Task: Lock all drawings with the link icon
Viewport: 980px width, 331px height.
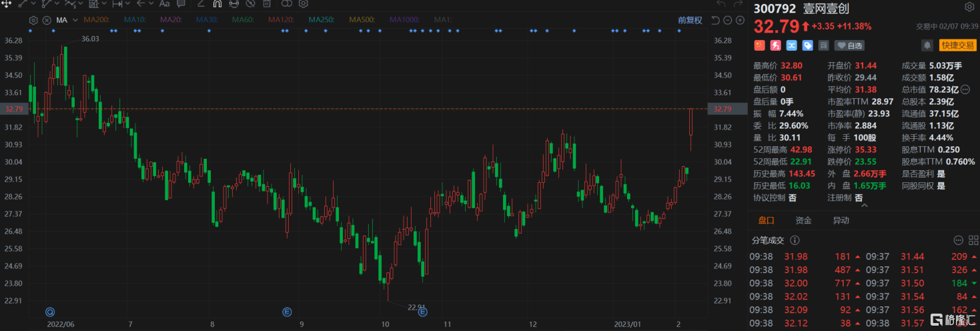Action: pyautogui.click(x=233, y=4)
